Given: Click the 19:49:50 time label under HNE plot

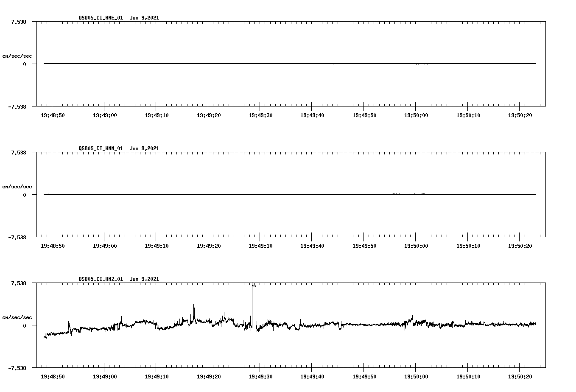Looking at the screenshot, I should coord(364,115).
